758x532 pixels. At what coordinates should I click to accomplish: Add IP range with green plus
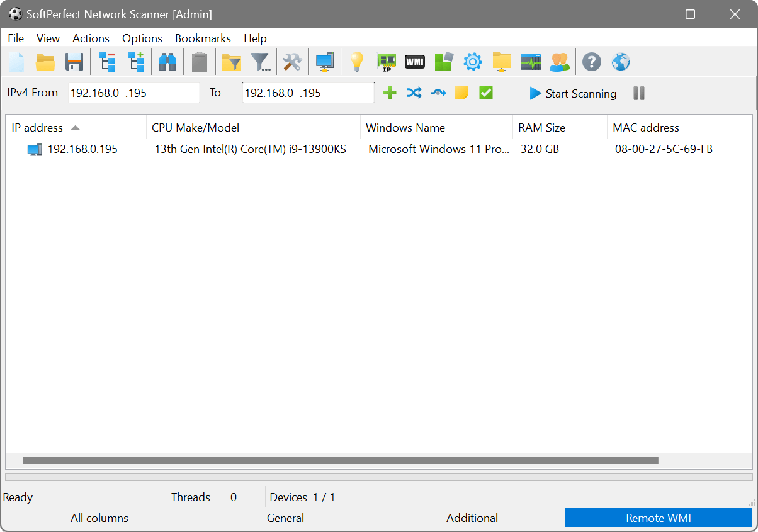tap(390, 93)
